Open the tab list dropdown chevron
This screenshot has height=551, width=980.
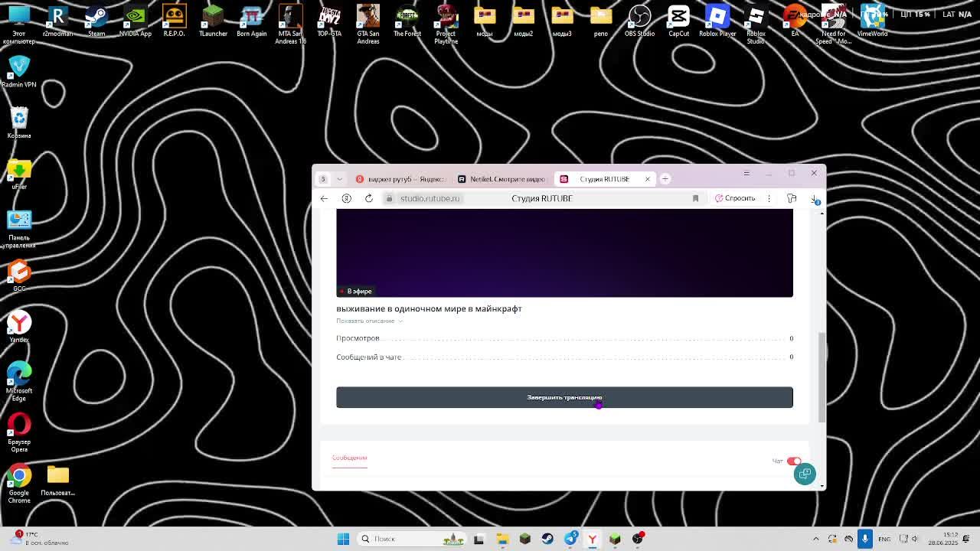(339, 179)
